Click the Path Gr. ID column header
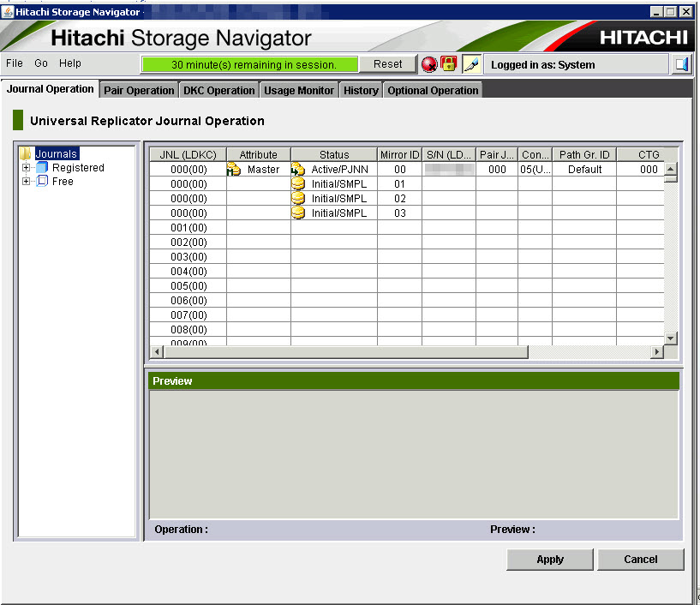 [584, 154]
